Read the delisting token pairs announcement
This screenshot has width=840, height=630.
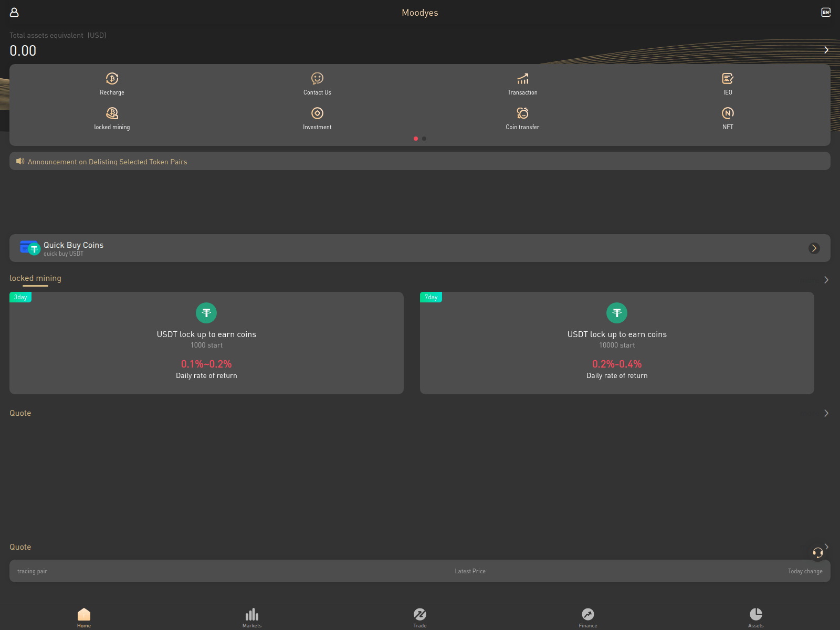[108, 162]
